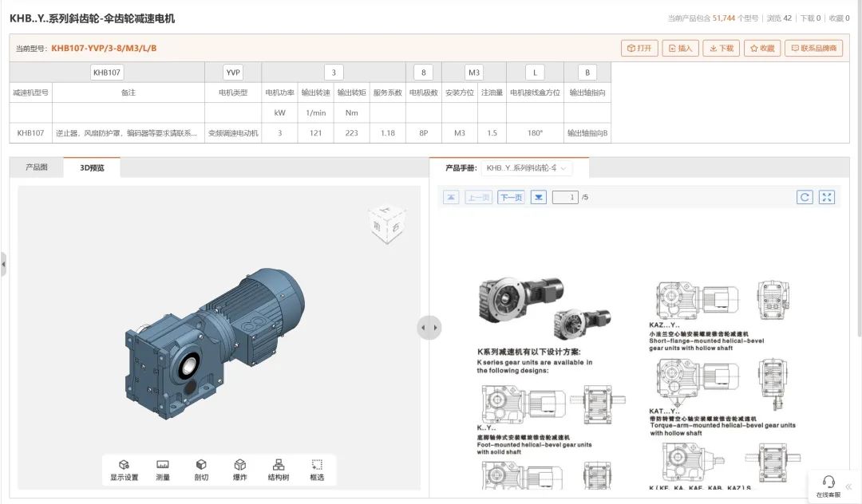862x504 pixels.
Task: Click the 输出轴指向 column header
Action: tap(587, 93)
